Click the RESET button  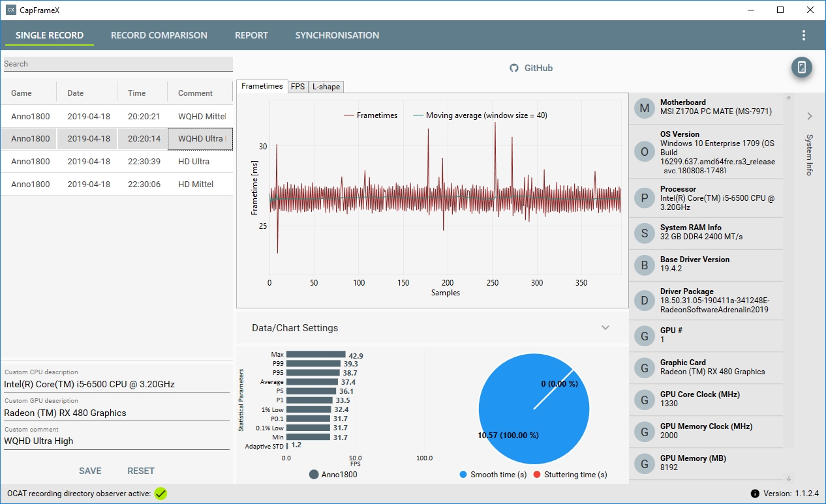141,471
